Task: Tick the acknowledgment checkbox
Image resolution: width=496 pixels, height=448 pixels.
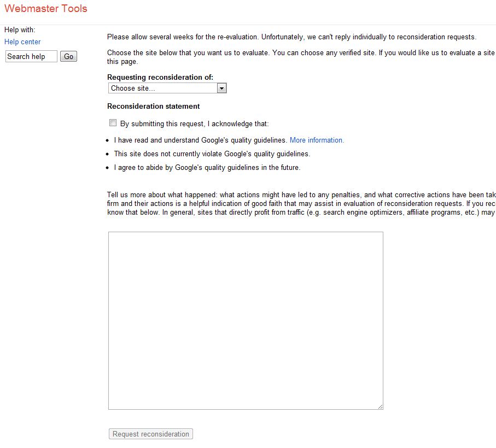Action: click(113, 123)
